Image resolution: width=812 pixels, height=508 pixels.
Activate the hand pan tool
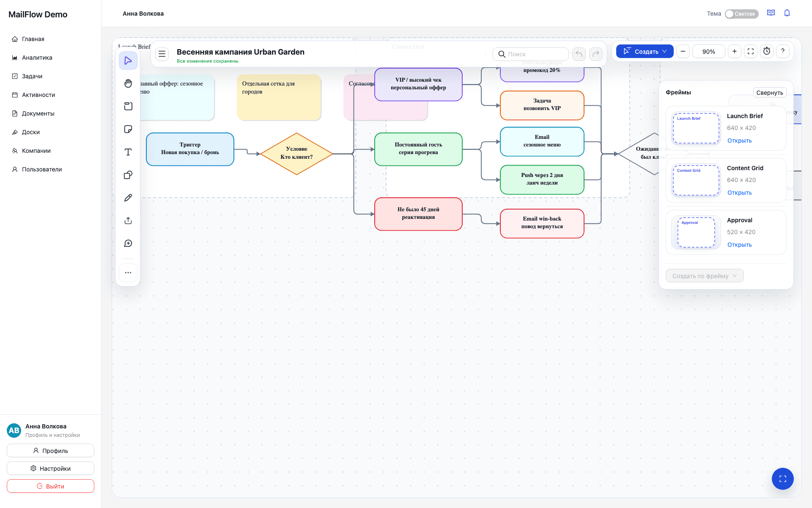tap(128, 83)
